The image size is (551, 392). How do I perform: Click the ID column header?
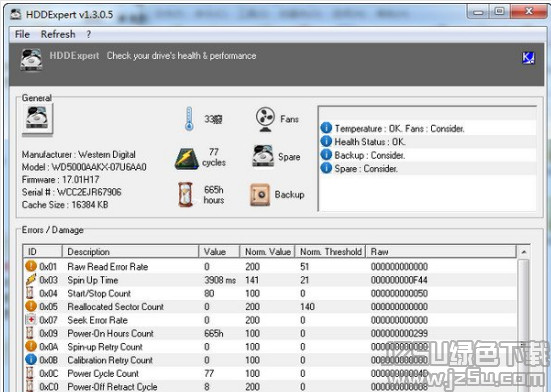(x=43, y=251)
